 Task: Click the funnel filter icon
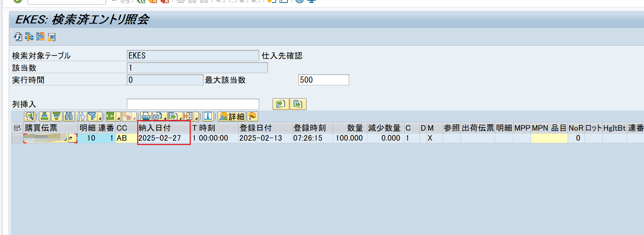click(x=93, y=116)
